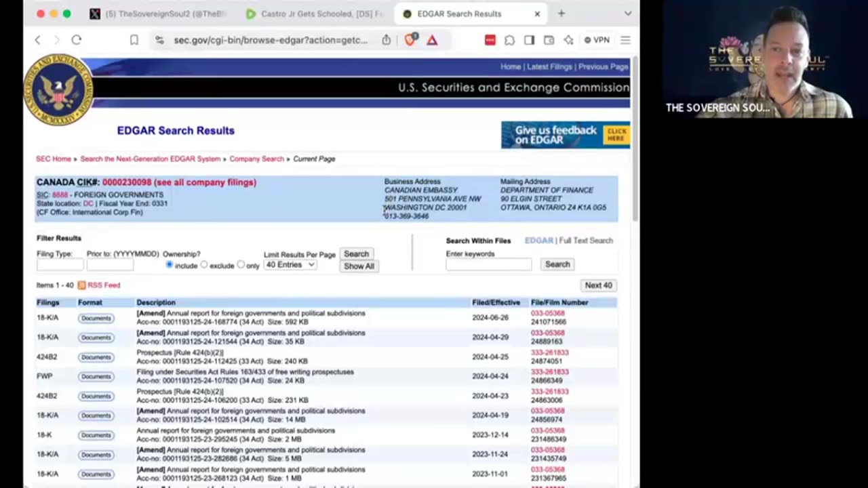Screen dimensions: 868x488
Task: Click CIK 0000230098 see all company filings
Action: click(x=179, y=182)
